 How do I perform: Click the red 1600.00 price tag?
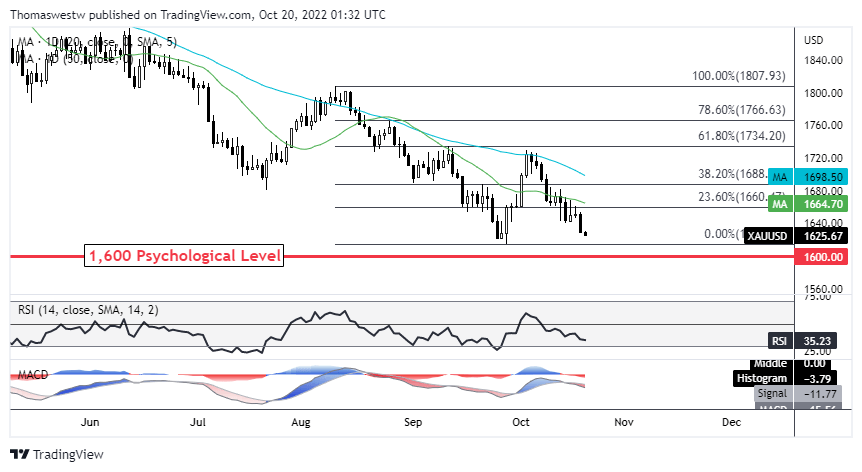pyautogui.click(x=821, y=257)
